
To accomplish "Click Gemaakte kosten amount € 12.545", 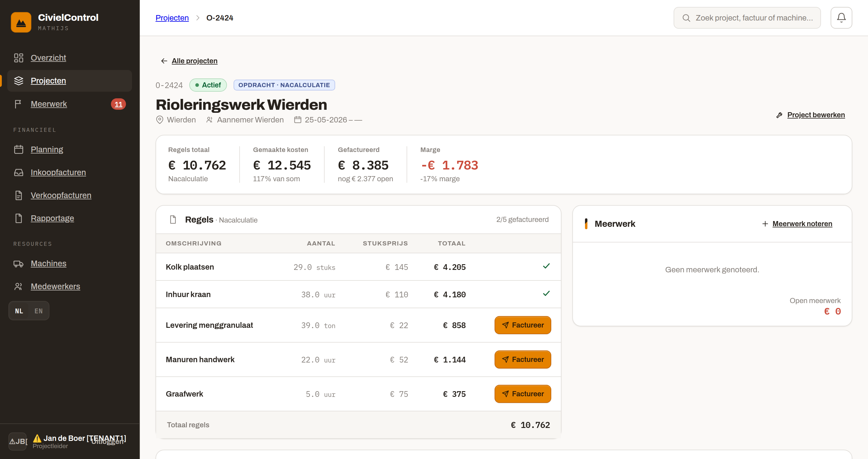I will tap(282, 165).
